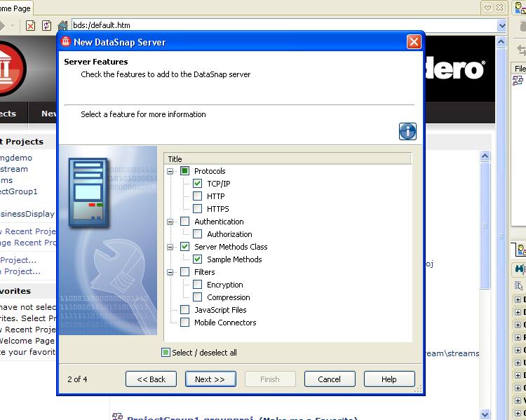Viewport: 526px width, 420px height.
Task: Enable the HTTP protocol checkbox
Action: (x=198, y=196)
